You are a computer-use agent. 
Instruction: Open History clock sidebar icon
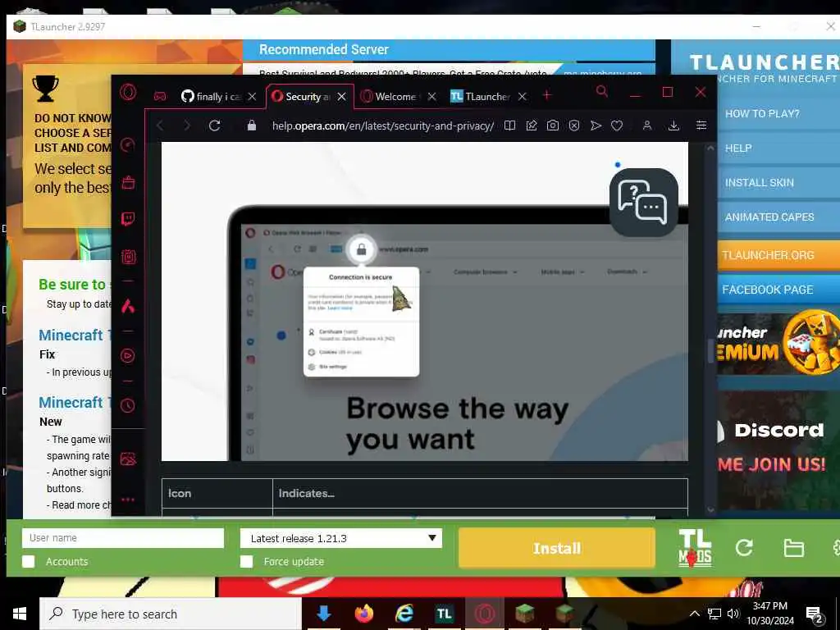(x=128, y=405)
